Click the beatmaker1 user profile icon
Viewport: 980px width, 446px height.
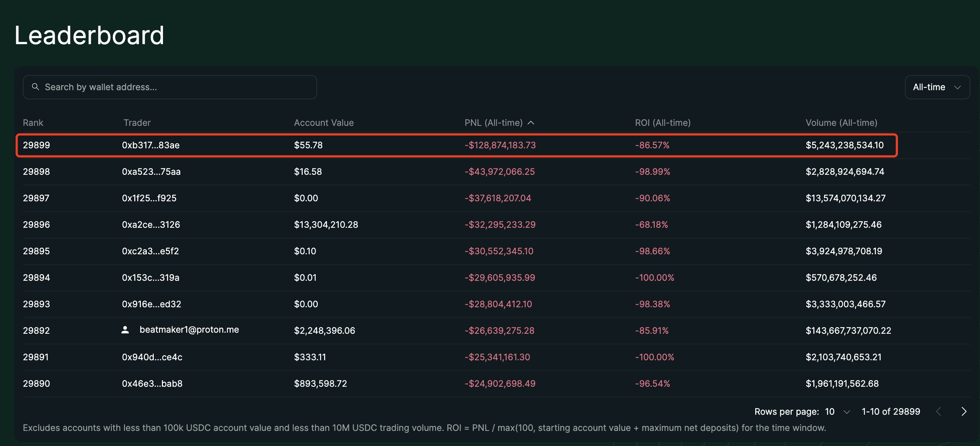(x=125, y=330)
